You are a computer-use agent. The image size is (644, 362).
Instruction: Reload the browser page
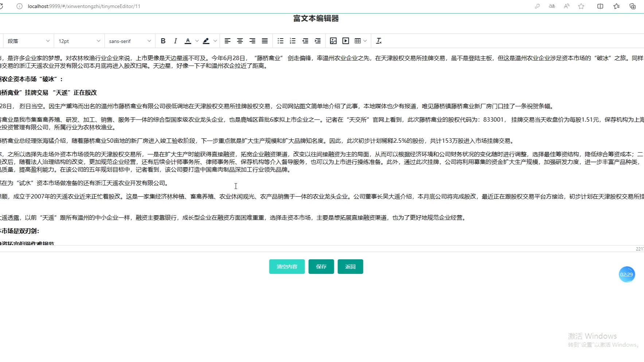[1, 6]
